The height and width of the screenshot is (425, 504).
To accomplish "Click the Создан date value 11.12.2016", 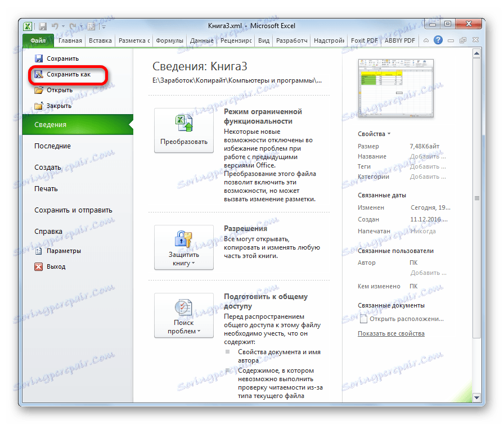I will [x=429, y=219].
